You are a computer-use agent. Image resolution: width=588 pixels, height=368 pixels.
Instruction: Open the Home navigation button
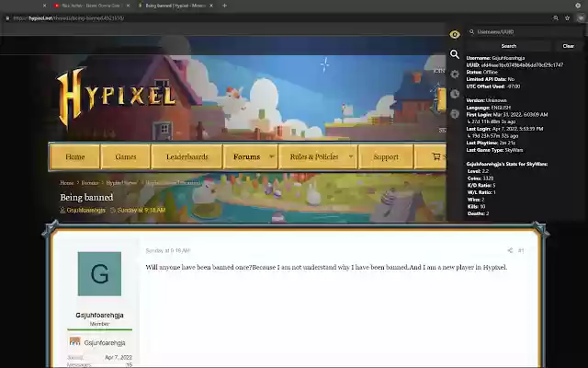point(75,156)
